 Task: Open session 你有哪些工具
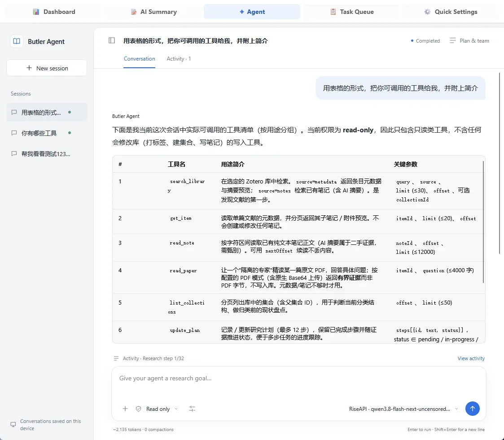click(47, 133)
